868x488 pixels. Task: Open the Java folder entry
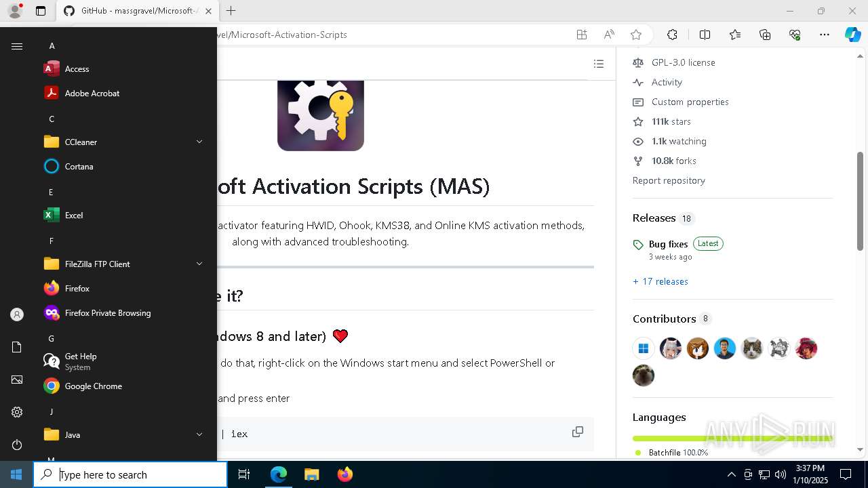(x=122, y=434)
